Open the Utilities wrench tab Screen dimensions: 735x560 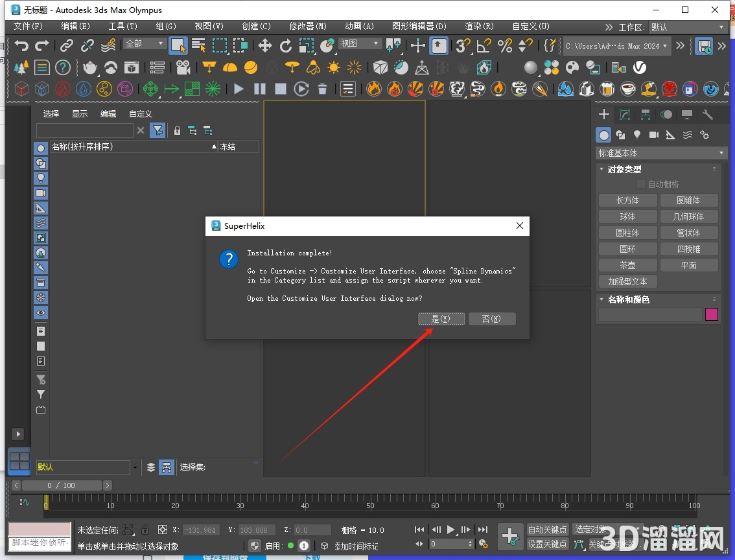point(707,114)
